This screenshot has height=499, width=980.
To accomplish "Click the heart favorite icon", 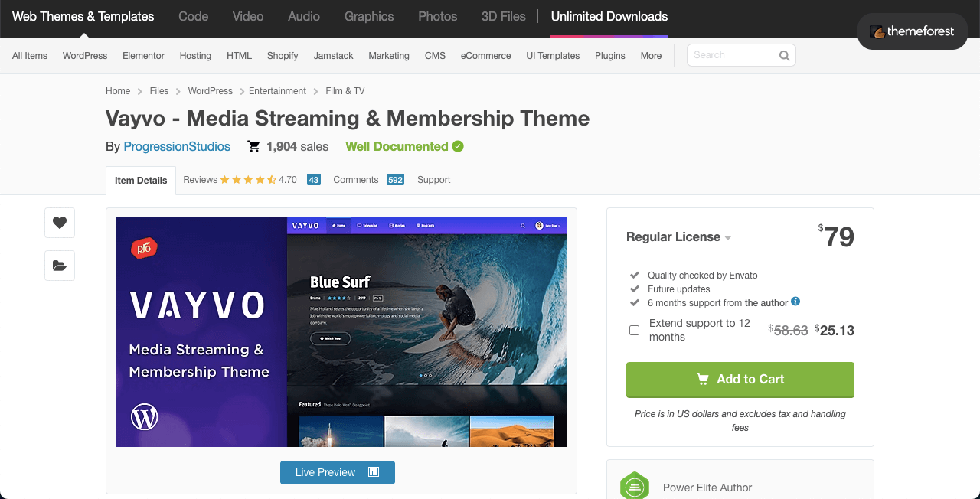I will pyautogui.click(x=60, y=223).
